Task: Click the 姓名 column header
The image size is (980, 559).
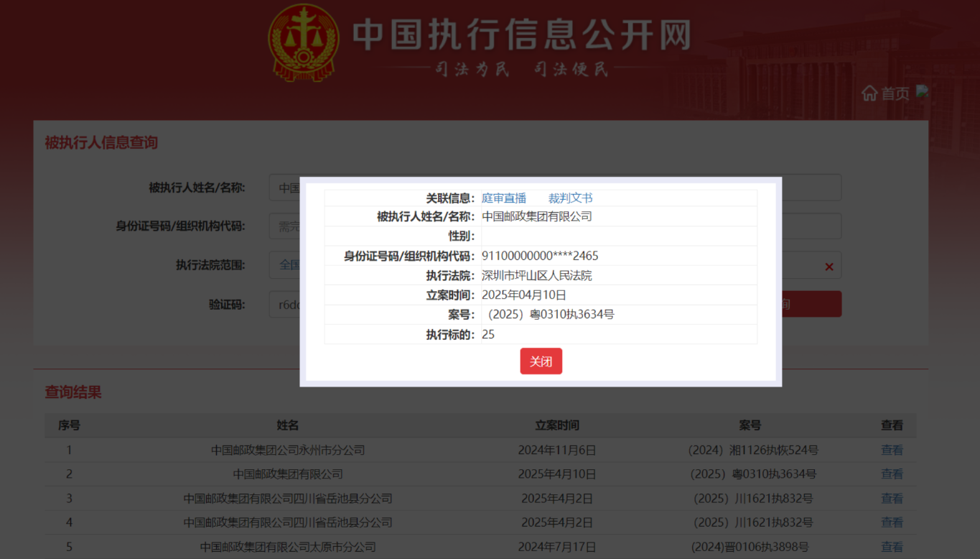Action: [x=288, y=425]
